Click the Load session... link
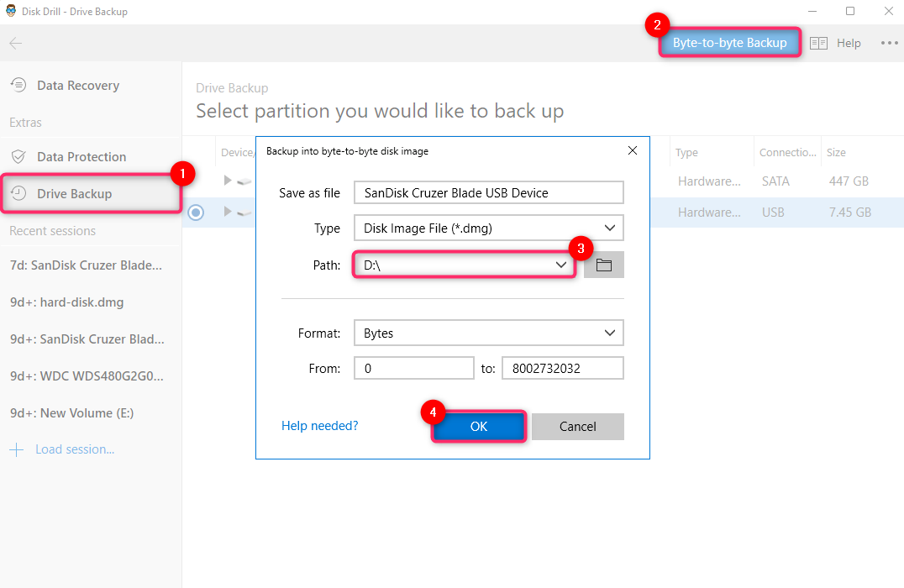 pyautogui.click(x=75, y=449)
